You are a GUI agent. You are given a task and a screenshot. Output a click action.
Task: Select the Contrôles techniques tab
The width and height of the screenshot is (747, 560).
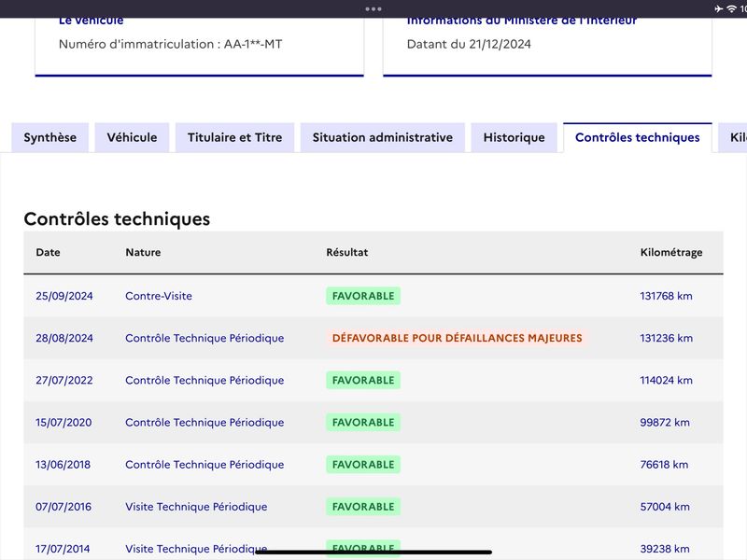pos(638,137)
